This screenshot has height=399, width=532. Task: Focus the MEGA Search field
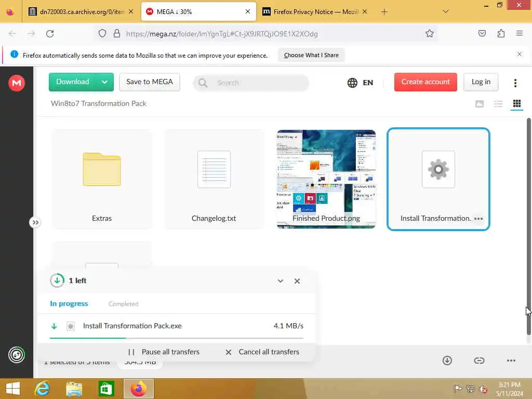251,83
